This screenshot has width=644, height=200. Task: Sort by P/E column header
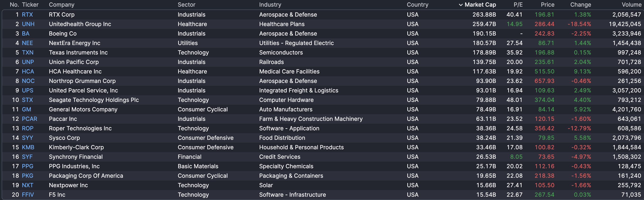(x=518, y=5)
